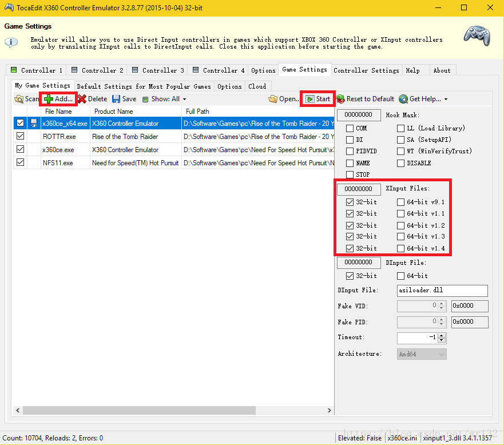Viewport: 504px width, 445px height.
Task: Click the gamepad image in header
Action: 477,35
